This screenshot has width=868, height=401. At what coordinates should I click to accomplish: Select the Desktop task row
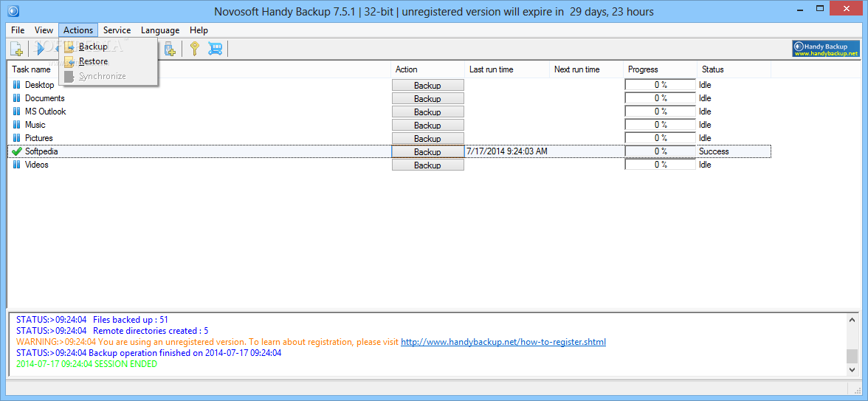pyautogui.click(x=388, y=85)
